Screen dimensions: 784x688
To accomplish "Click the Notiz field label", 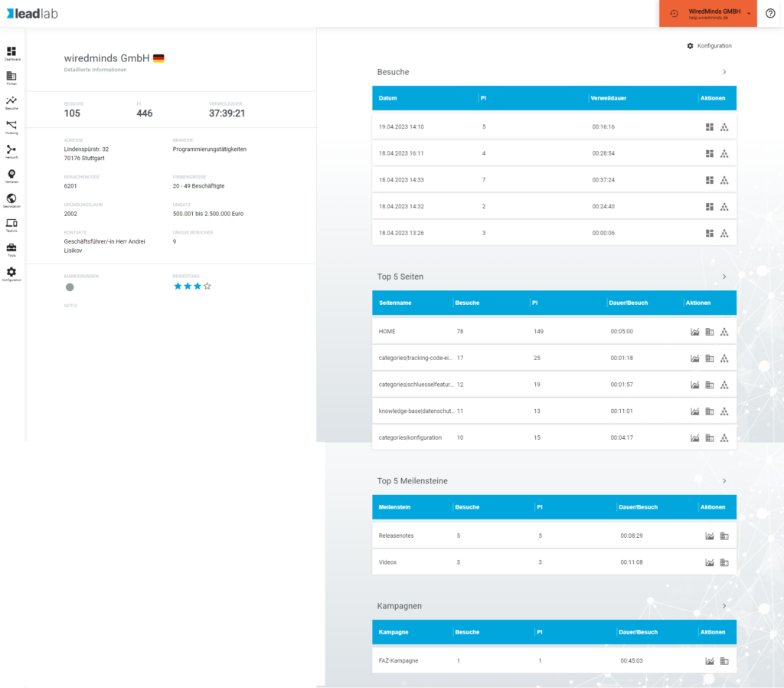I will (x=70, y=306).
